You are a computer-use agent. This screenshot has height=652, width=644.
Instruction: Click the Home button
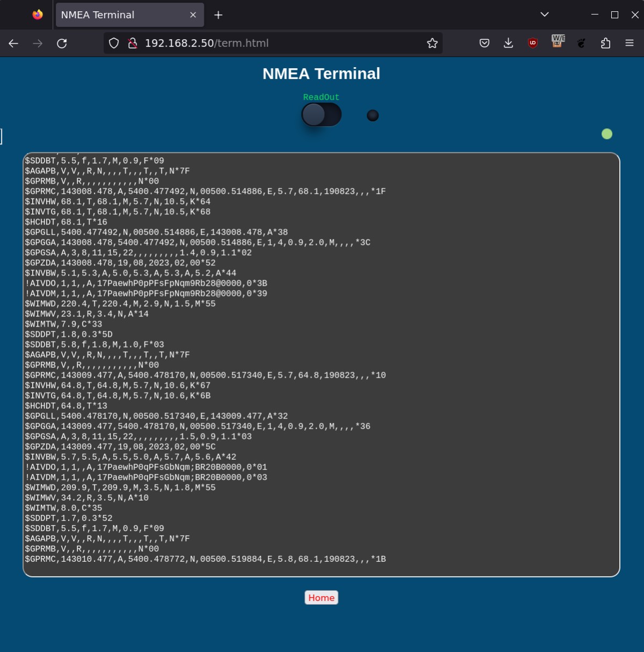321,598
